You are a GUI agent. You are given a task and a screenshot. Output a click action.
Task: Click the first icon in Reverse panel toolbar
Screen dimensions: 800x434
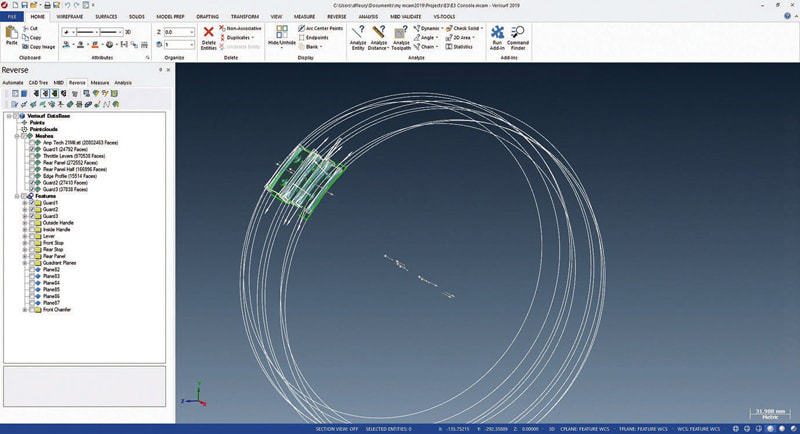tap(15, 93)
